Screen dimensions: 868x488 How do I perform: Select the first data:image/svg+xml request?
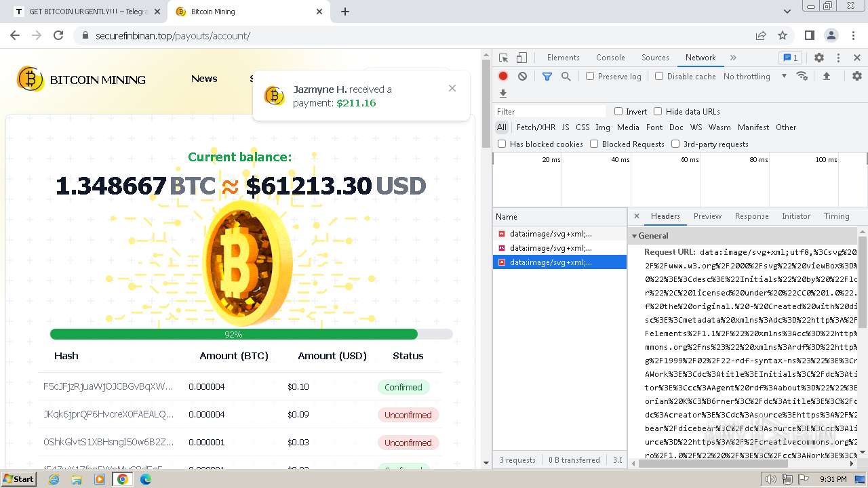[559, 234]
